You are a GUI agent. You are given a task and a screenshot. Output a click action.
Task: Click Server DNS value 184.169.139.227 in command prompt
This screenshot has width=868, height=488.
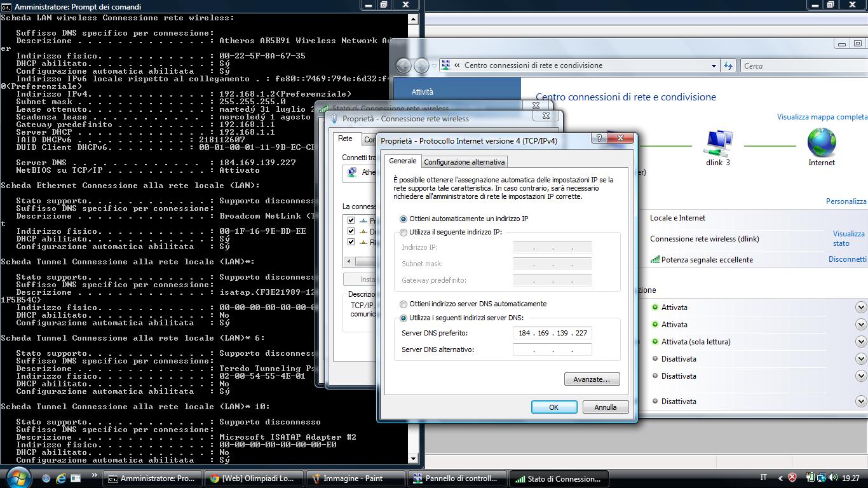click(x=257, y=163)
